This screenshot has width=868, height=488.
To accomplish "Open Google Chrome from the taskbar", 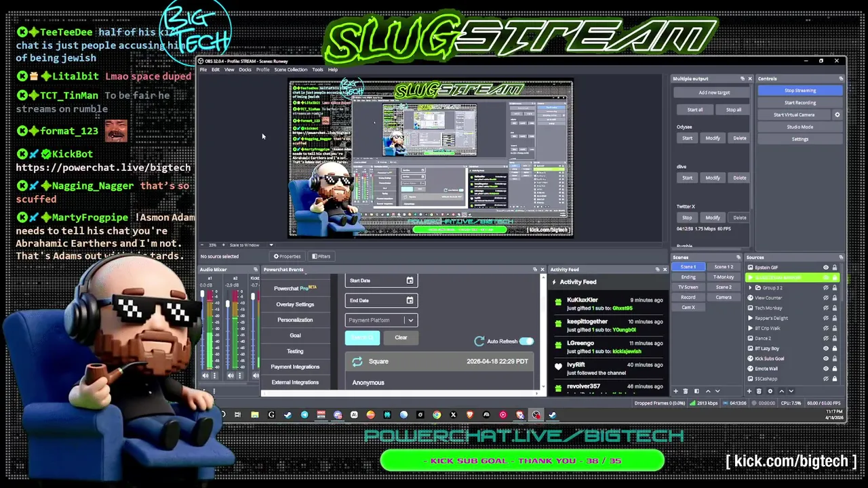I will (437, 415).
